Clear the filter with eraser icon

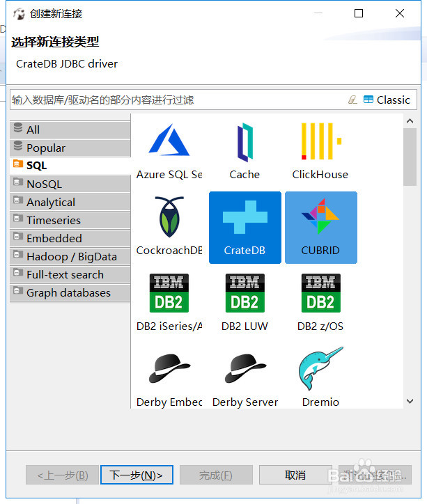click(x=352, y=100)
